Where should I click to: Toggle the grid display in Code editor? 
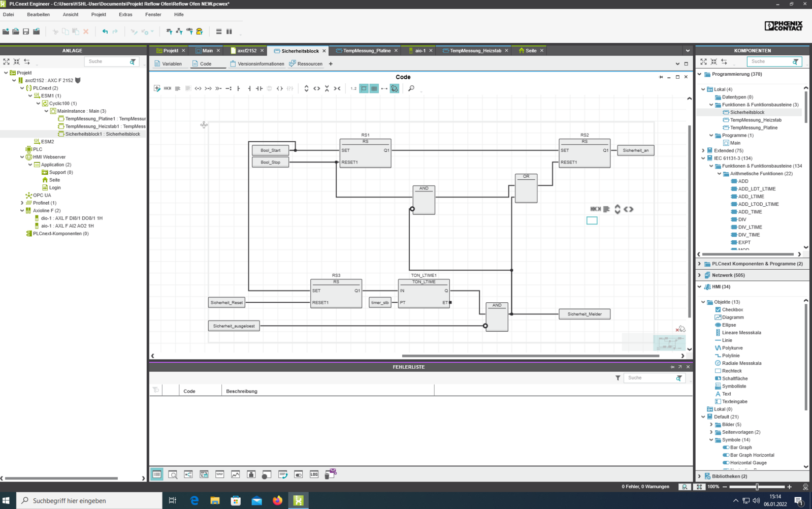point(374,88)
